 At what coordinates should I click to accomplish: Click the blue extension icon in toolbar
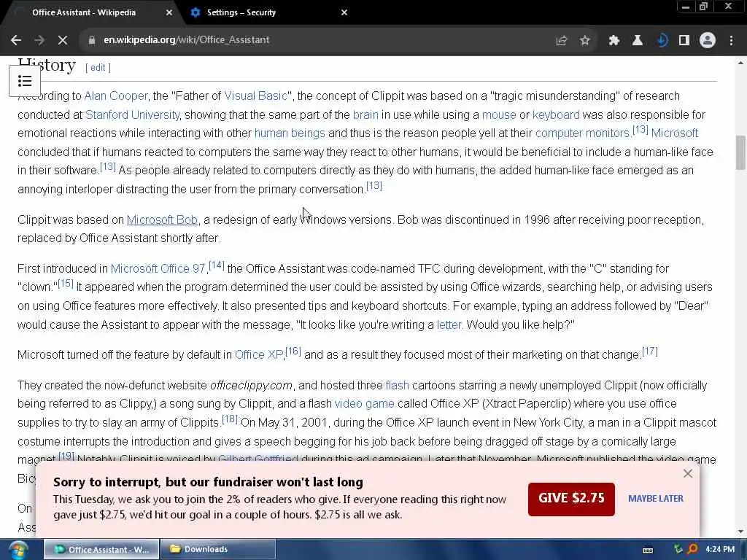(661, 41)
